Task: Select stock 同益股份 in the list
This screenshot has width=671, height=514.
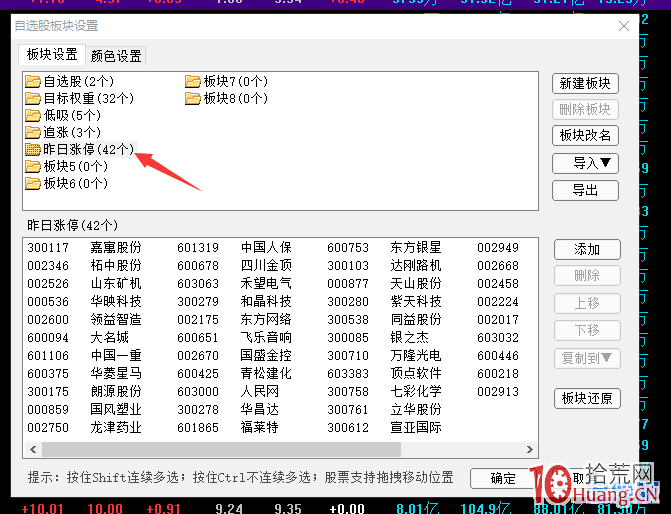Action: pyautogui.click(x=416, y=319)
